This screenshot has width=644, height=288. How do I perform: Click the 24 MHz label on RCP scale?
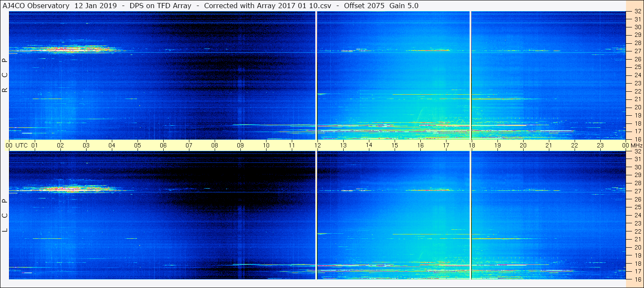tap(637, 75)
